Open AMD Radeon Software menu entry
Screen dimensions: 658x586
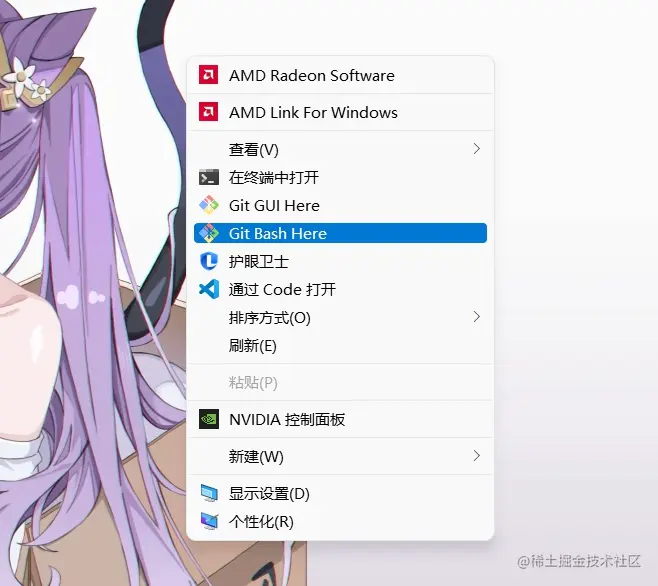(x=340, y=75)
